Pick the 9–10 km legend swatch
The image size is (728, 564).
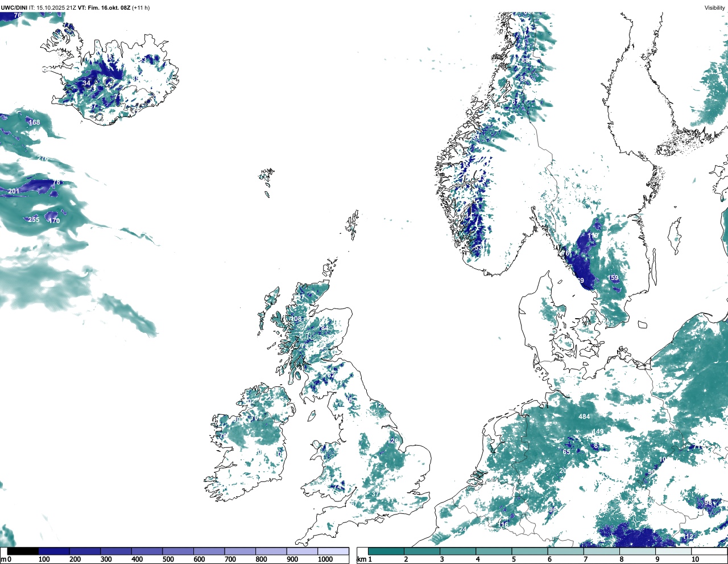[x=673, y=551]
